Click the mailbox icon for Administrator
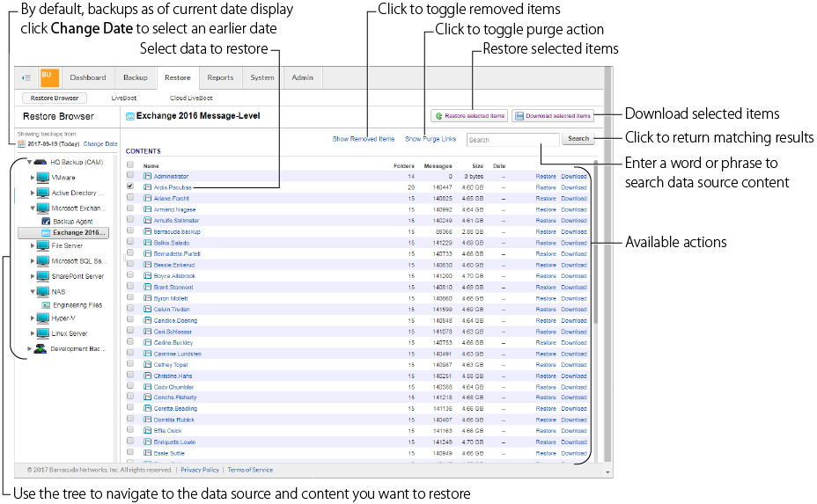 tap(147, 177)
